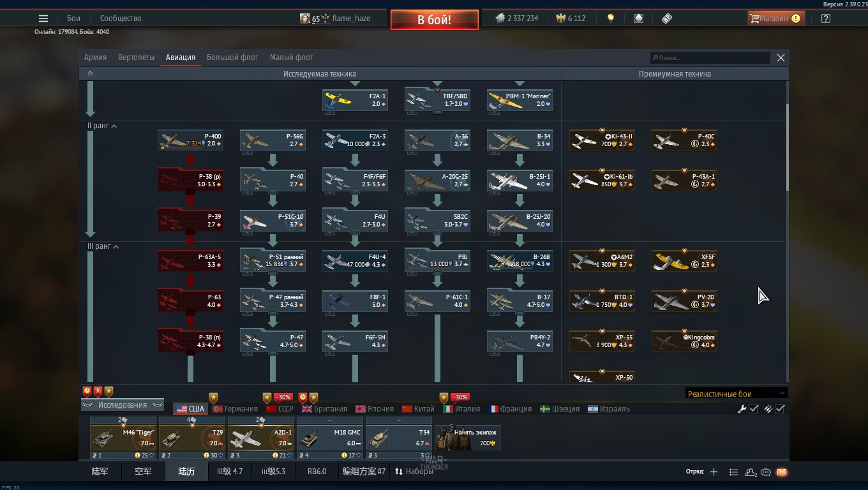Click the golden eagles balance 6 112
This screenshot has height=490, width=868.
(571, 19)
